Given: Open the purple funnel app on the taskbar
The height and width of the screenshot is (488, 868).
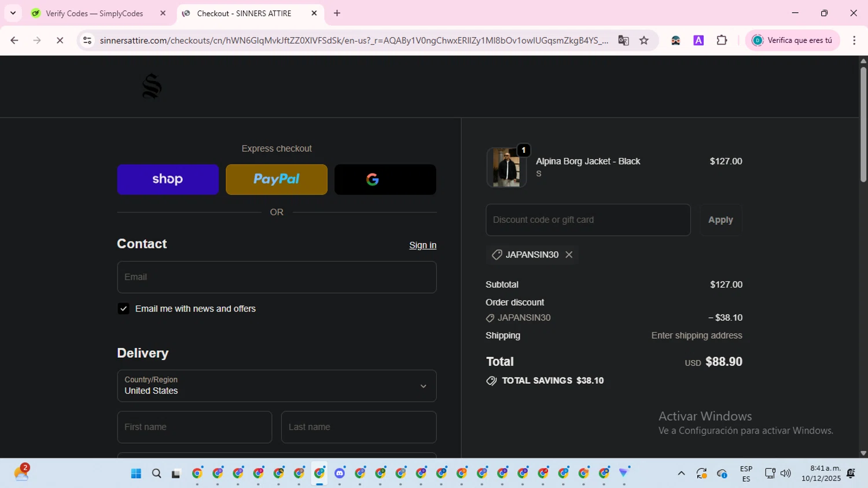Looking at the screenshot, I should (x=624, y=473).
